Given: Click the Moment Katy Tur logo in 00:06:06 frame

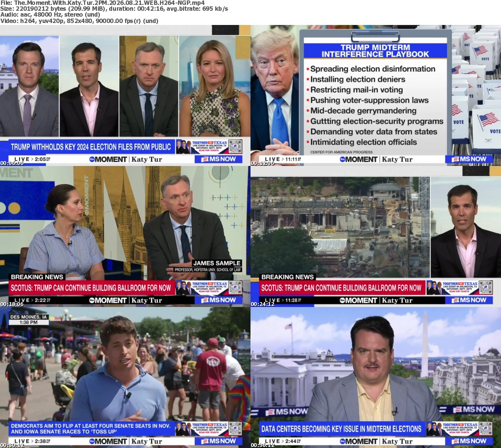Looking at the screenshot, I should (x=126, y=159).
